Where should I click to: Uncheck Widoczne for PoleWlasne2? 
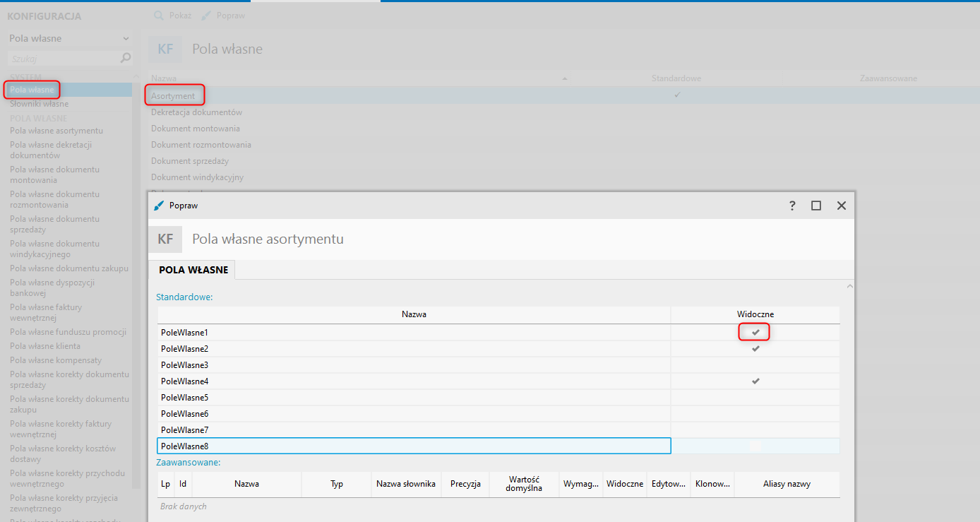coord(755,348)
